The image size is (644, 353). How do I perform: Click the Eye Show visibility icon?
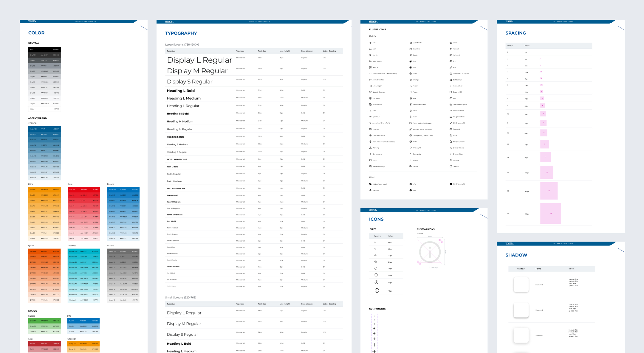coord(370,117)
